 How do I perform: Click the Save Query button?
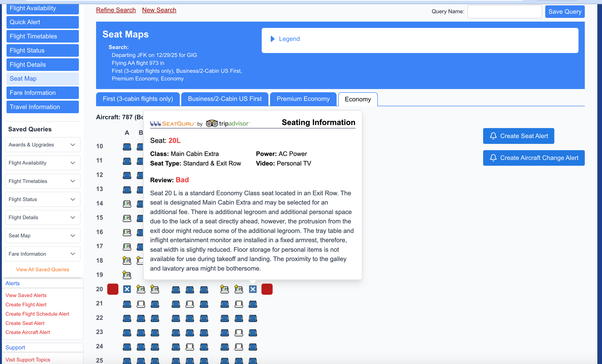pyautogui.click(x=565, y=11)
